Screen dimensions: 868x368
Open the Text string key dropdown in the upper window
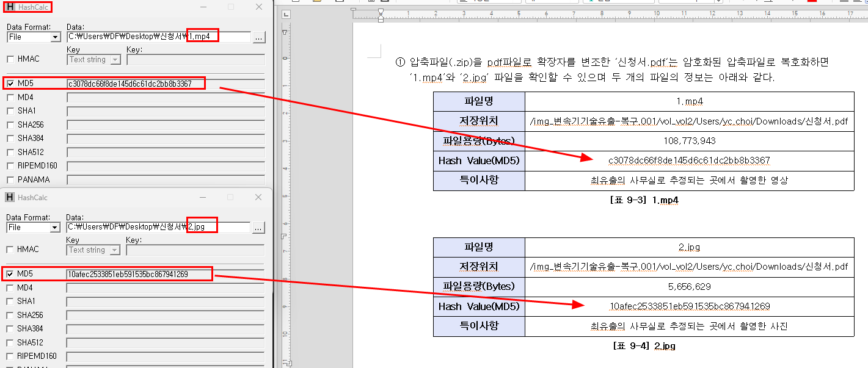(x=115, y=60)
